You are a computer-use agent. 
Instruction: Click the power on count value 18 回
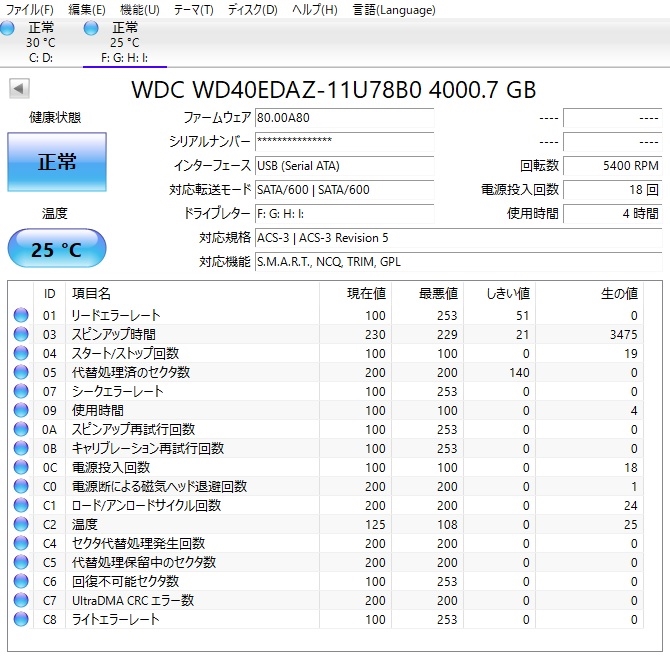[612, 190]
